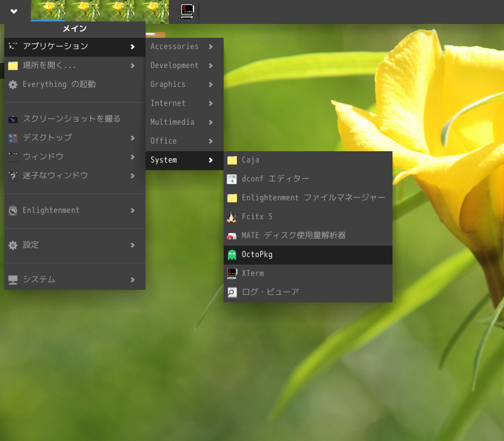Switch to the first desktop pager thumbnail
Viewport: 504px width, 441px height.
[48, 11]
